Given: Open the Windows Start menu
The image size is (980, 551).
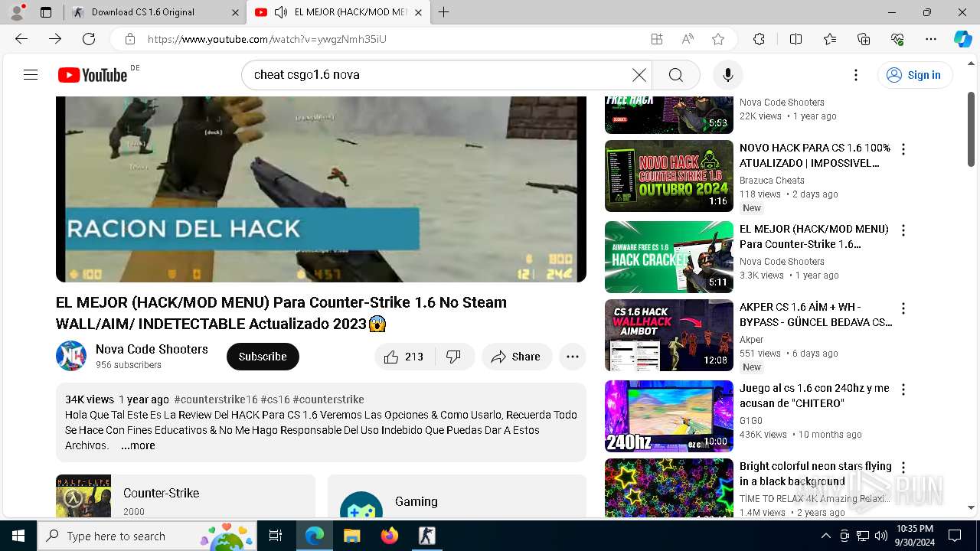Looking at the screenshot, I should pyautogui.click(x=18, y=536).
